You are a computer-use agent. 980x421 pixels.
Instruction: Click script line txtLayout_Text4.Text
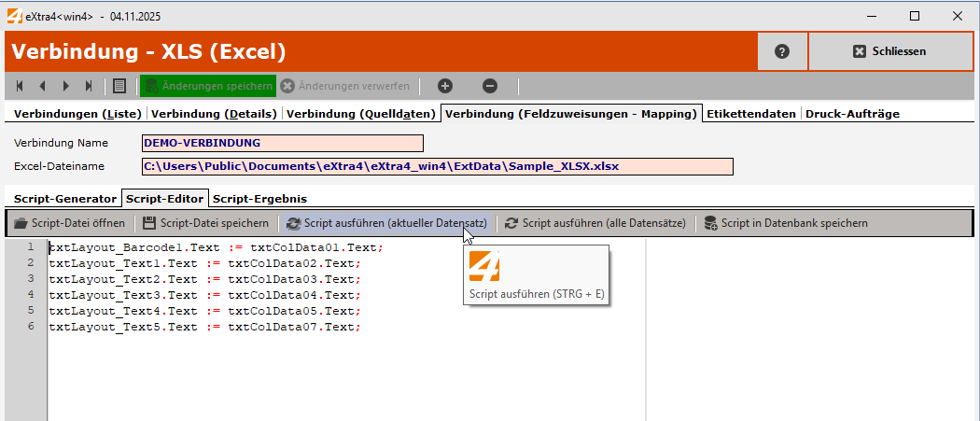(205, 311)
